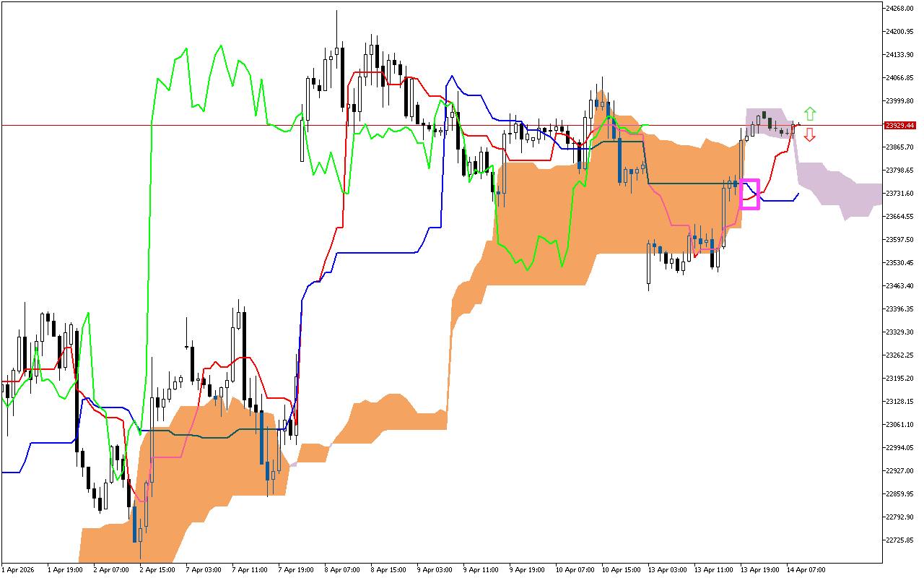The height and width of the screenshot is (578, 924).
Task: Click the 14 Apr 07:00 time label
Action: 808,569
